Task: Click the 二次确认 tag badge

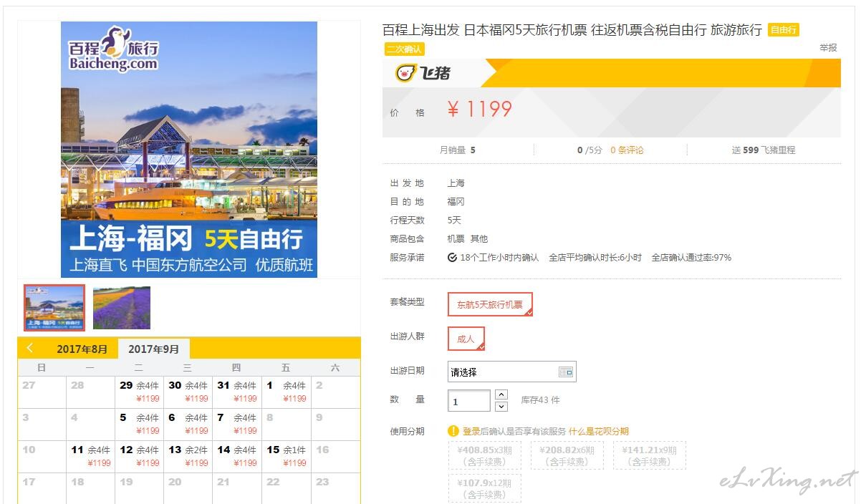Action: [404, 49]
